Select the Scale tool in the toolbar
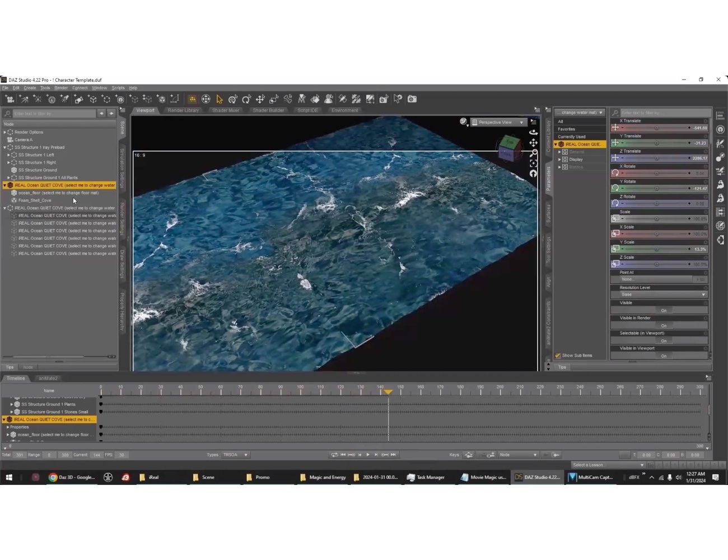Viewport: 728px width, 560px height. tap(274, 99)
